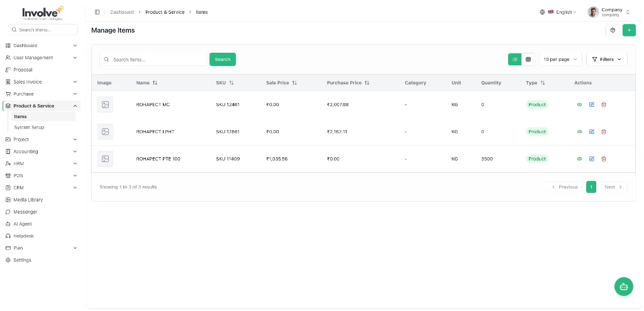
Task: Sort by SKU column arrows
Action: (x=231, y=83)
